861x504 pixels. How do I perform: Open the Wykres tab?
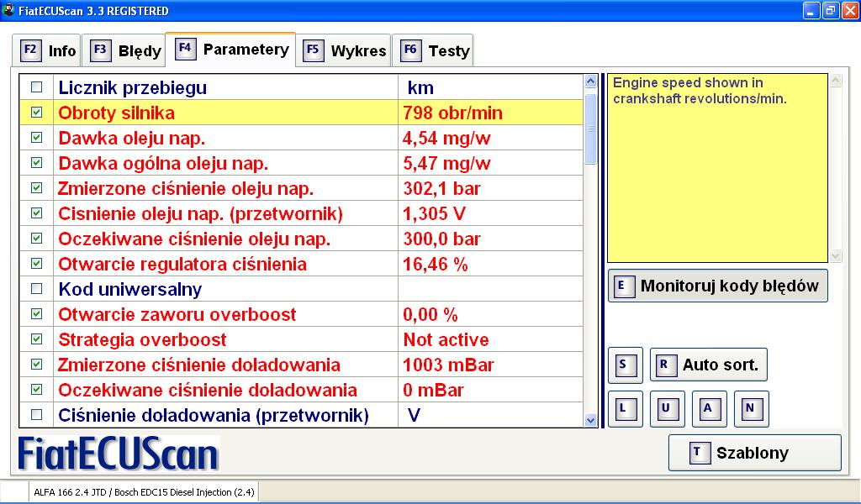pyautogui.click(x=344, y=50)
